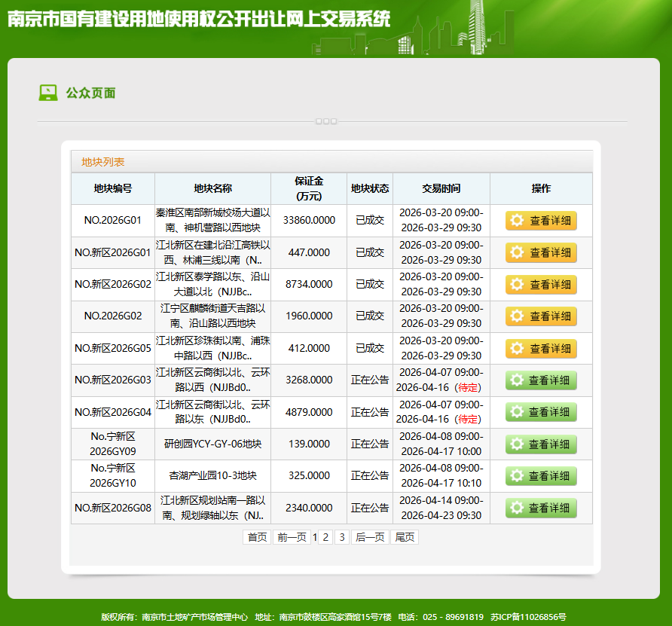Click the 保证金 column header
672x626 pixels.
(x=309, y=188)
